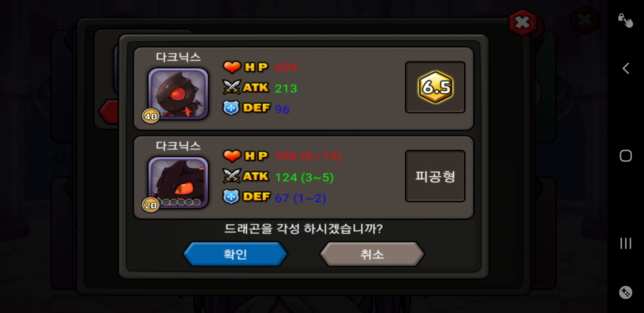Screen dimensions: 644x313
Task: Open game tools gamepad icon
Action: tap(626, 292)
